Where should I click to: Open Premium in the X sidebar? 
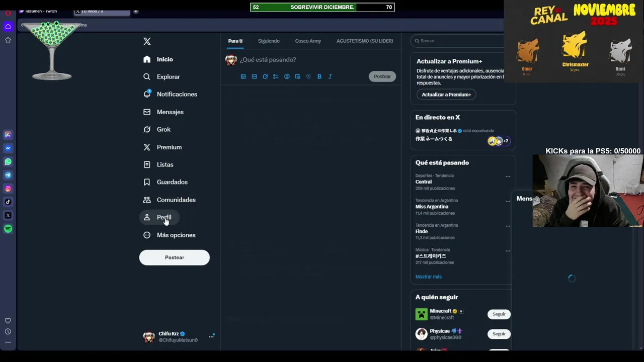coord(163,147)
